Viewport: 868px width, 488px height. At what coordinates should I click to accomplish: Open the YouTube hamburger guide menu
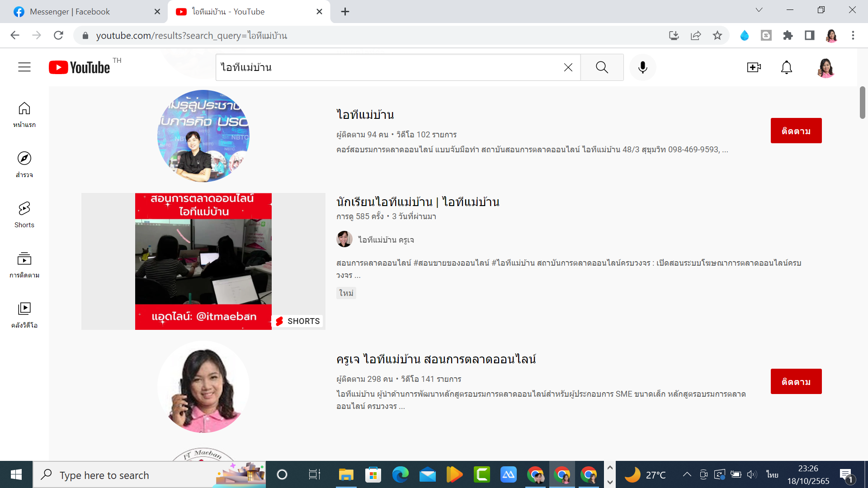[x=24, y=67]
